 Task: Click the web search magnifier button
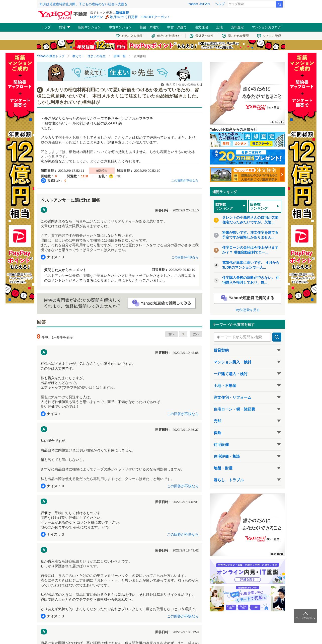[279, 4]
